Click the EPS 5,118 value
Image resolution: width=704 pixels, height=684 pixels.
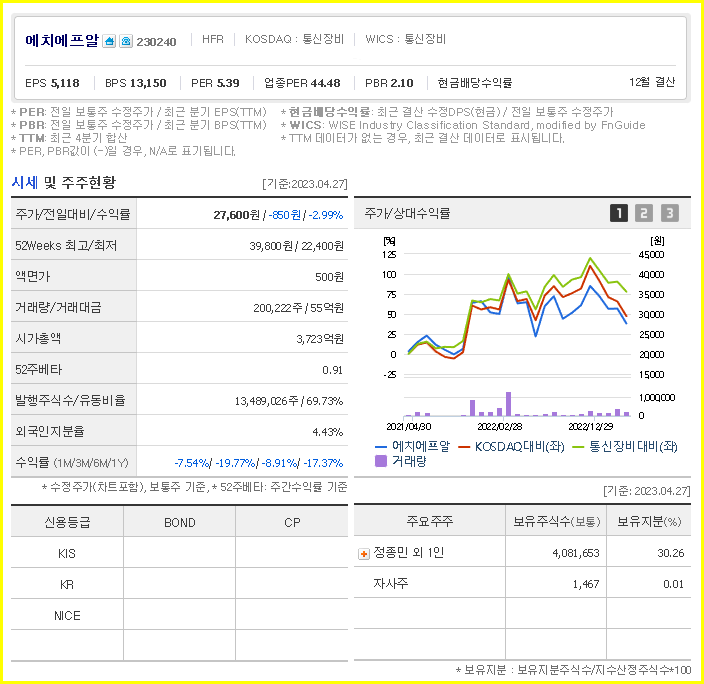[65, 83]
